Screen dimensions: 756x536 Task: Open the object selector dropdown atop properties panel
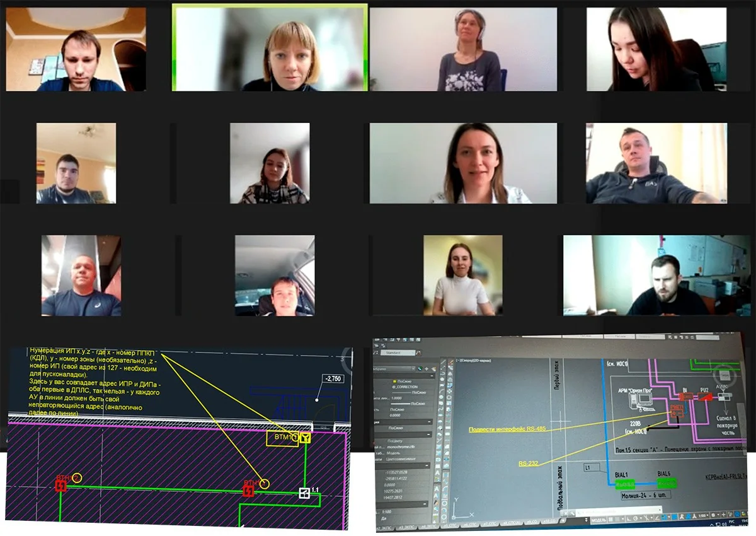click(396, 368)
